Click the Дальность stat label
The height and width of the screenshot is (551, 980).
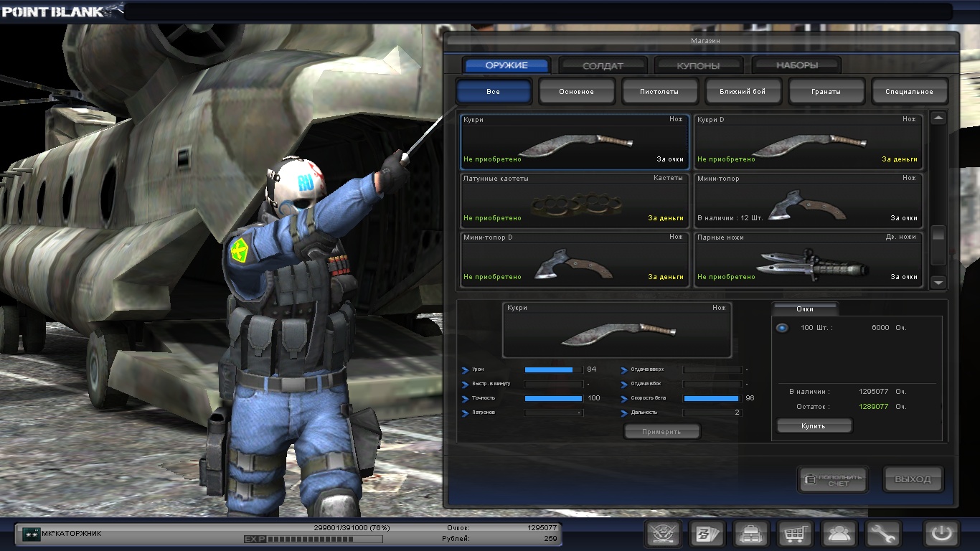click(x=644, y=413)
